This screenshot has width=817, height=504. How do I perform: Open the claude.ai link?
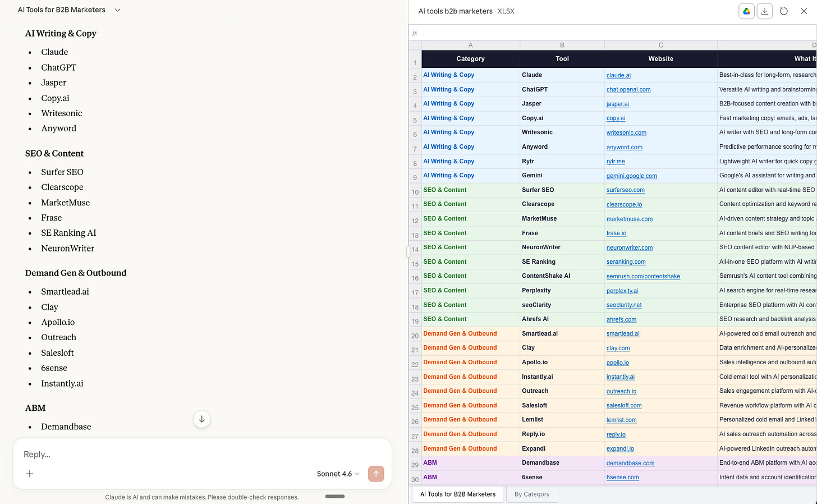(618, 75)
